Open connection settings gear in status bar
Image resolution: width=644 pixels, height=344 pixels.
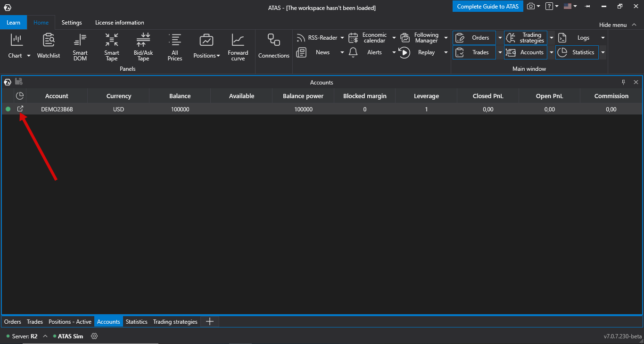(94, 336)
